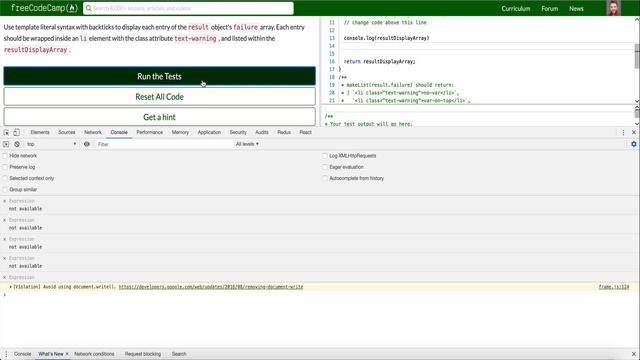Focus the freeCodeCamp search field
Image resolution: width=640 pixels, height=360 pixels.
[188, 8]
